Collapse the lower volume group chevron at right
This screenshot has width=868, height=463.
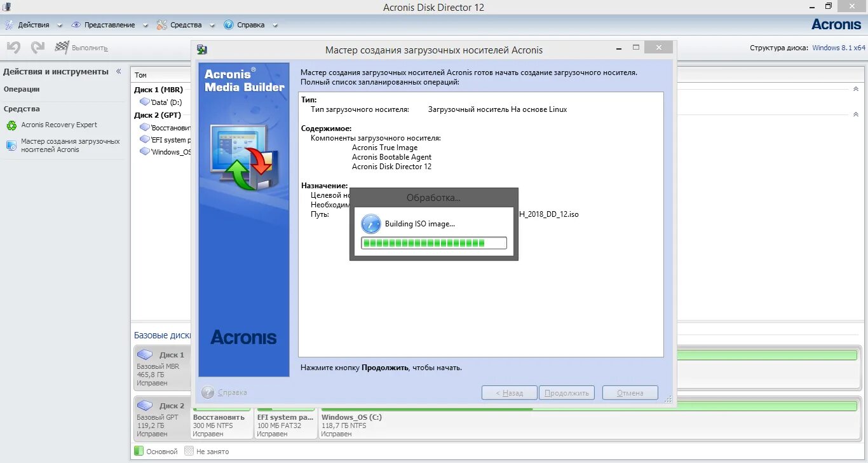point(855,114)
